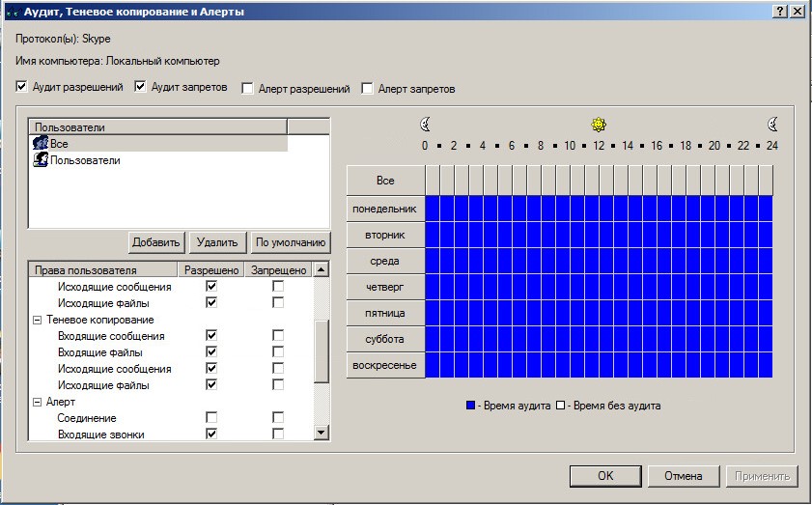Uncheck the 'Аудит разрешений' checkbox
812x505 pixels.
tap(22, 87)
